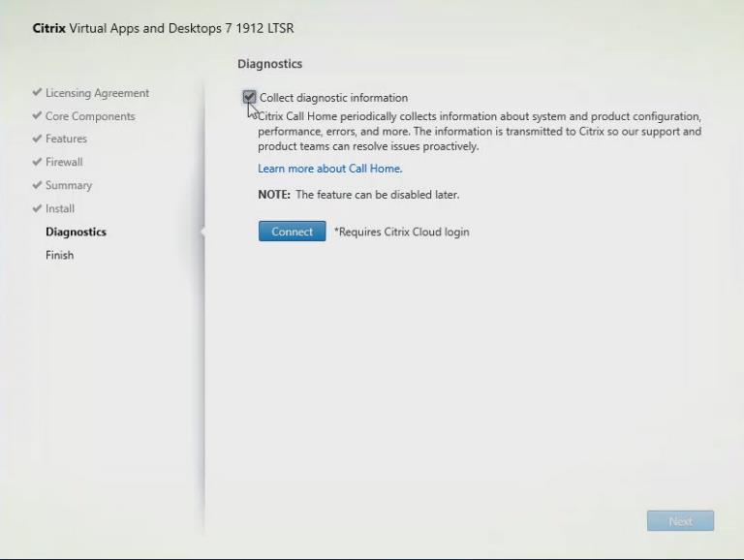
Task: Click checkmark icon beside Summary
Action: [37, 185]
